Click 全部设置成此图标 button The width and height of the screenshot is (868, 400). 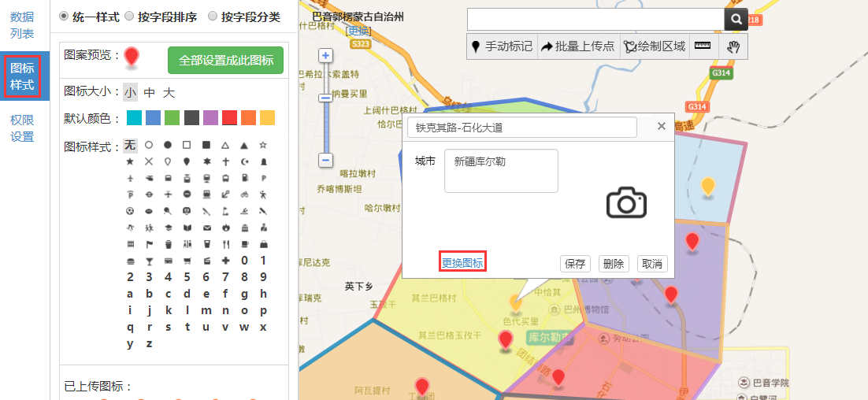[225, 61]
